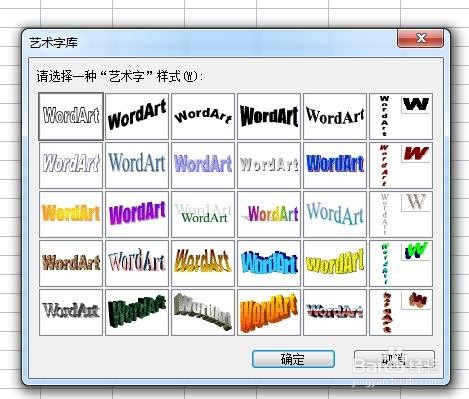The image size is (469, 399).
Task: Pick the italic outlined shadow WordArt style
Action: [71, 165]
